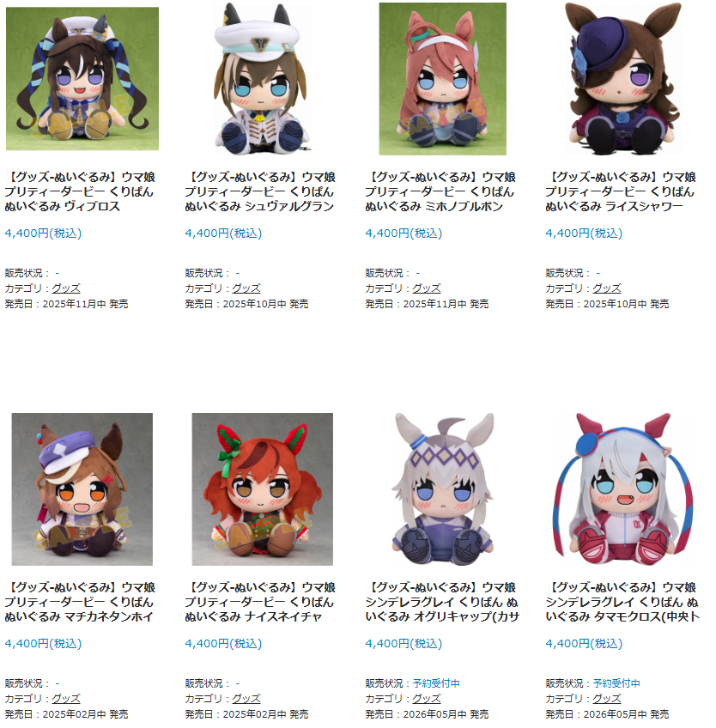Open the ナイスネイチャ product title link
Viewport: 716px width, 728px height.
[260, 602]
